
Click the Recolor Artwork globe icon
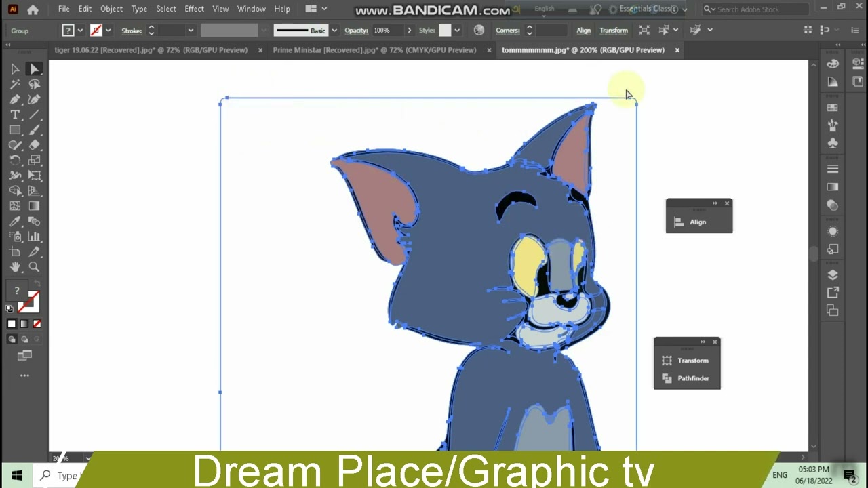tap(479, 30)
